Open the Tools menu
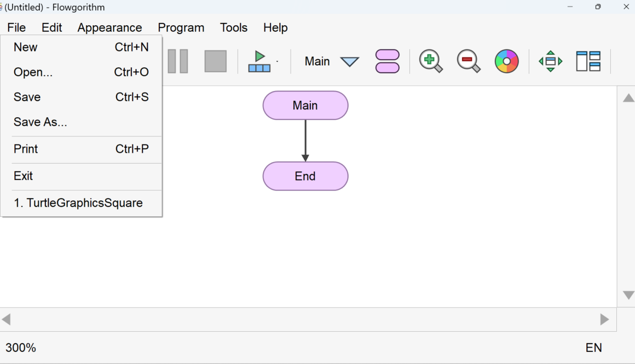Screen dimensions: 635x364 (x=233, y=27)
